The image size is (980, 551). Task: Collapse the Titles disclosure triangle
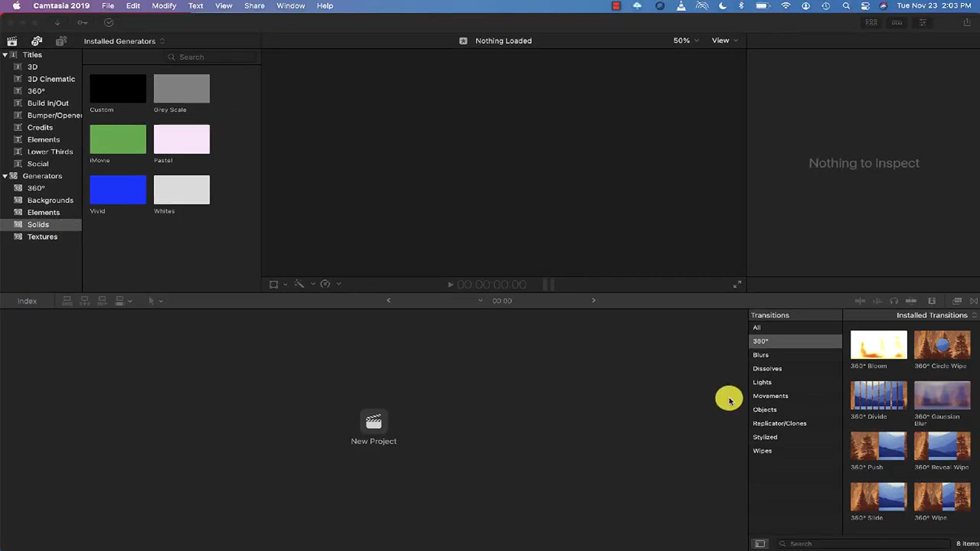5,55
